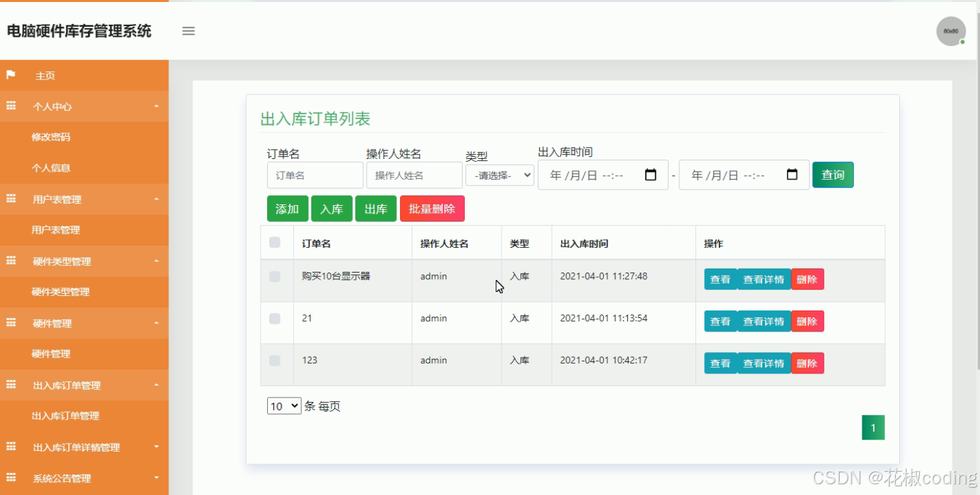Click the grid icon beside 出入库订单管理 section

click(11, 385)
